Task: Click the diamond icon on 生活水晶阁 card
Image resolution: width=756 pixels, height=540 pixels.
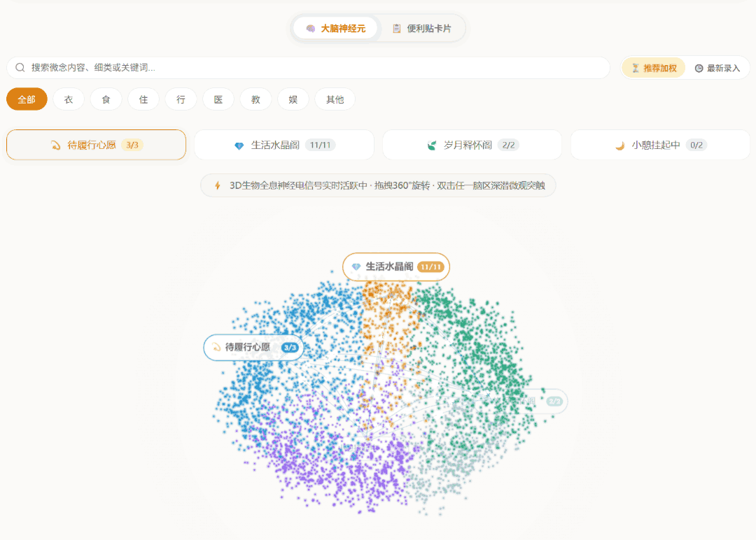Action: [x=239, y=145]
